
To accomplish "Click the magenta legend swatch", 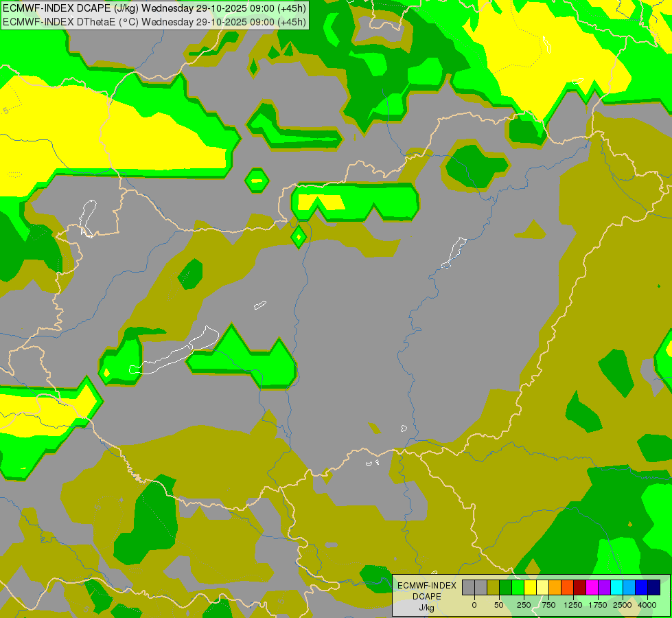I will pos(592,587).
